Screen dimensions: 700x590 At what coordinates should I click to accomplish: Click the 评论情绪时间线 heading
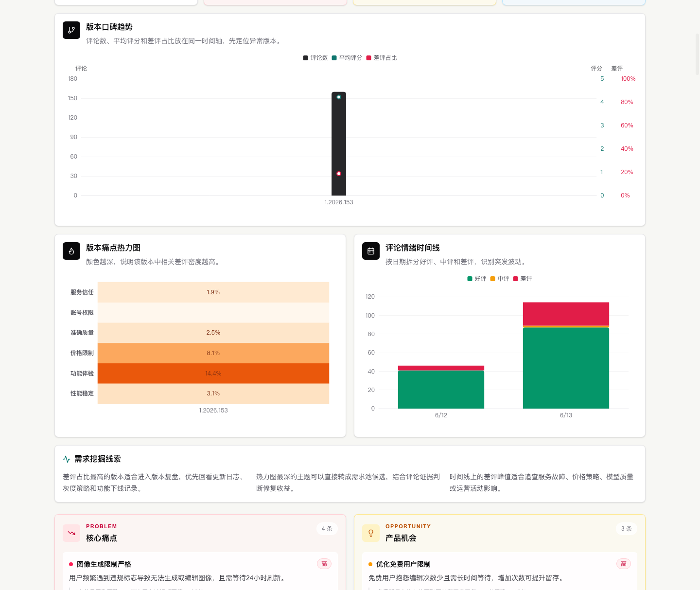point(413,248)
